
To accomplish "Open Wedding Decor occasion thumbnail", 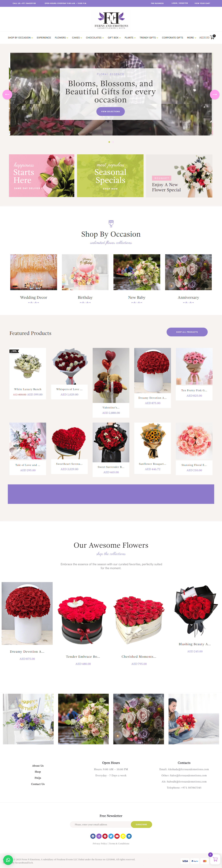I will click(x=34, y=272).
